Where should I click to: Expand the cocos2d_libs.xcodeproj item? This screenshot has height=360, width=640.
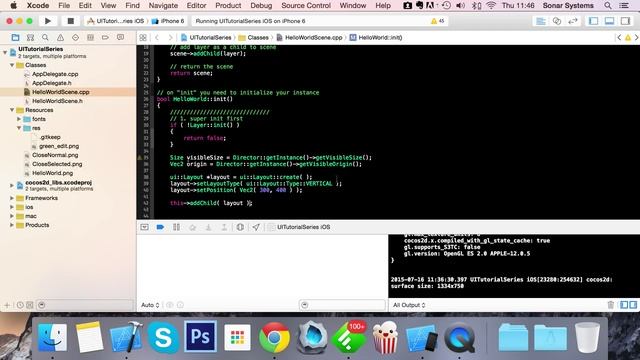pyautogui.click(x=12, y=186)
